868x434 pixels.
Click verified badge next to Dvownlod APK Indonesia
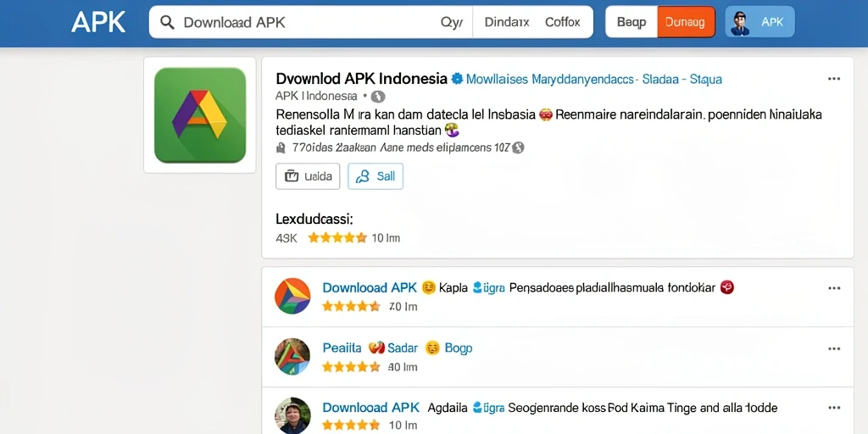click(x=457, y=79)
